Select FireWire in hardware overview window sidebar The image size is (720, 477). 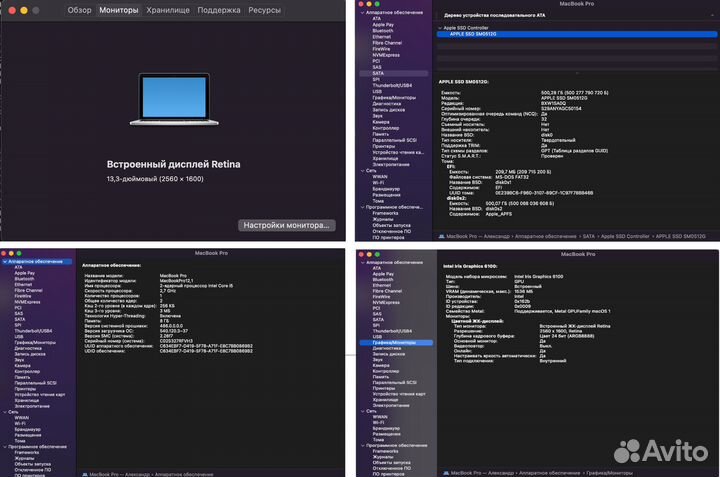23,297
